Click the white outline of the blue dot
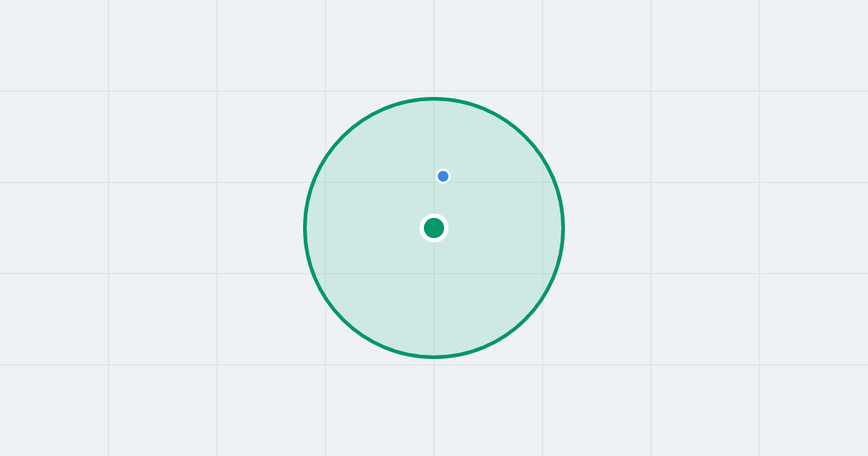The width and height of the screenshot is (868, 456). [x=443, y=169]
